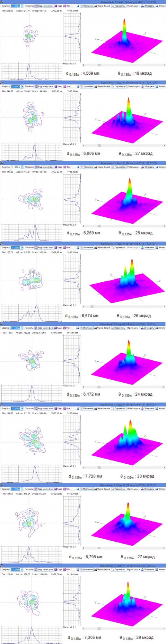Viewport: 166px width, 644px height.
Task: Show Фон in the Кадр 31 panel
Action: click(x=67, y=247)
